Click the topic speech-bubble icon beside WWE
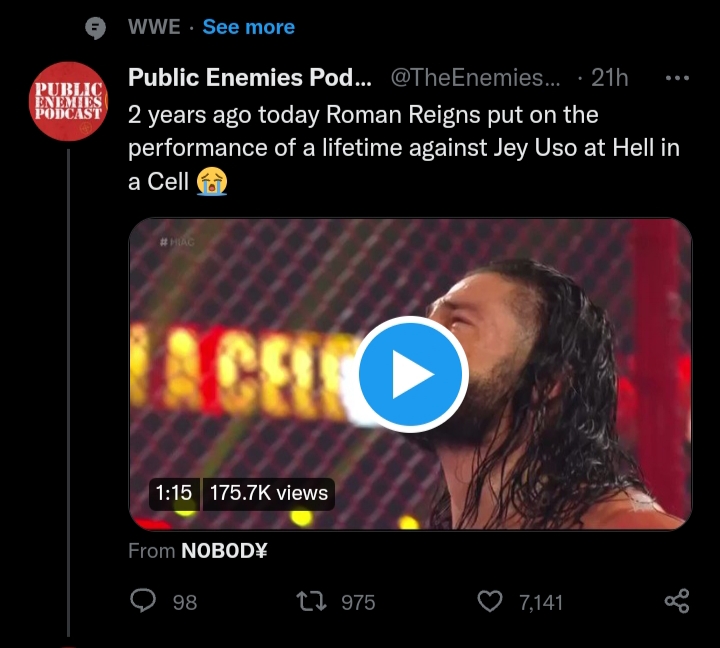 (x=96, y=28)
